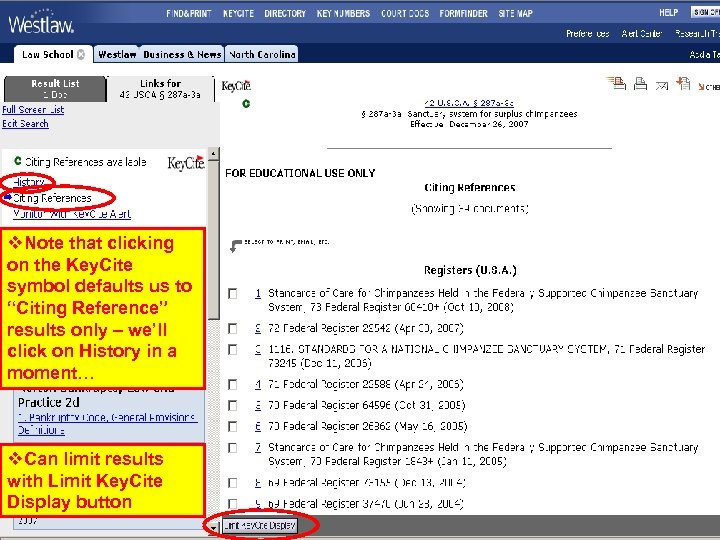This screenshot has width=720, height=540.
Task: Click Full Screen List link
Action: (33, 110)
